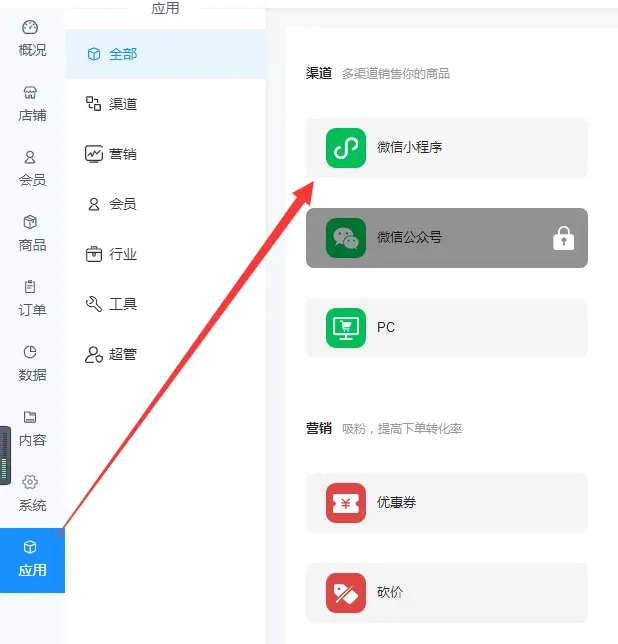Go to 店铺 shop section icon
Screen dimensions: 618x644
pyautogui.click(x=30, y=92)
